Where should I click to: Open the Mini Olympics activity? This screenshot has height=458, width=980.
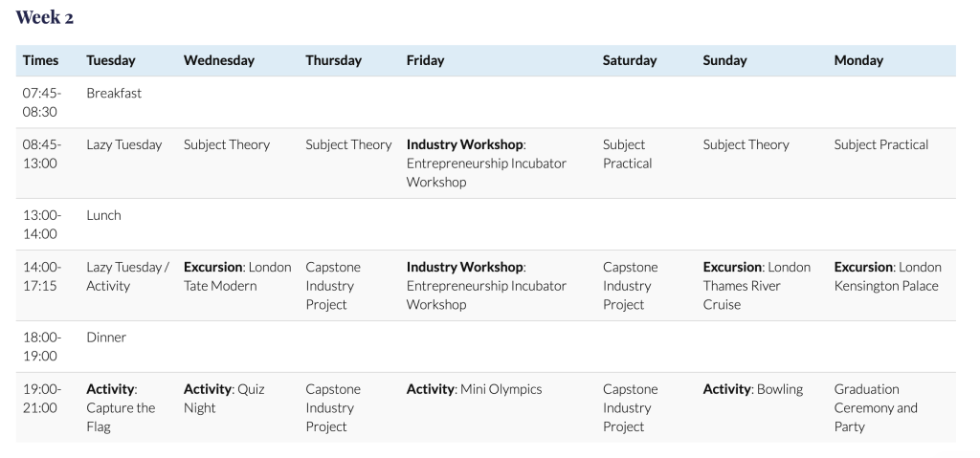click(x=474, y=390)
